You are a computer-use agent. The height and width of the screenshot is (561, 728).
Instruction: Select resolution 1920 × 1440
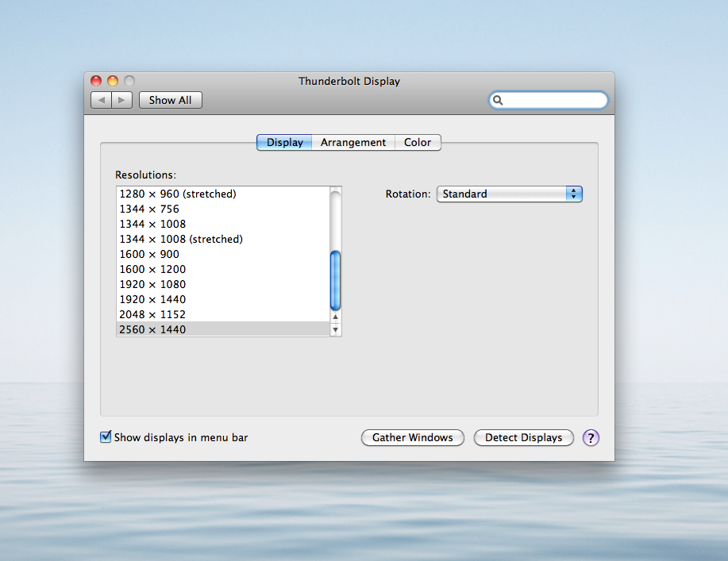click(223, 299)
